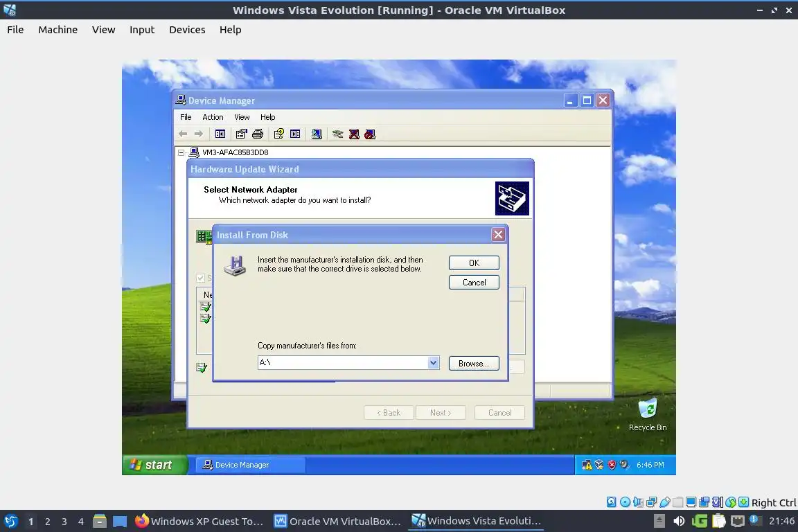798x532 pixels.
Task: Click yellow warning network icon in XP tray
Action: click(x=587, y=465)
